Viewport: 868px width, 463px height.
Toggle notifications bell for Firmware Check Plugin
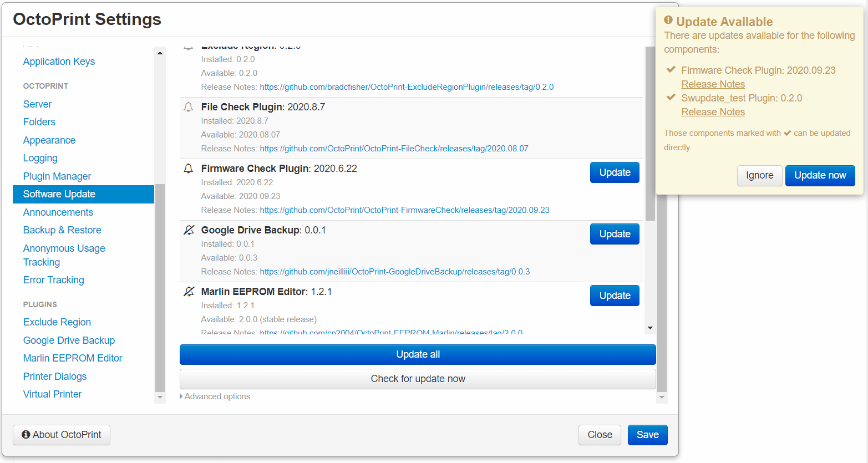(x=189, y=169)
